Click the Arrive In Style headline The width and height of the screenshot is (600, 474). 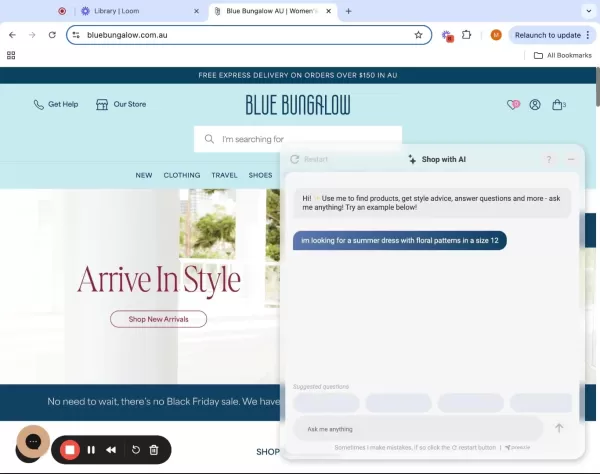(159, 280)
